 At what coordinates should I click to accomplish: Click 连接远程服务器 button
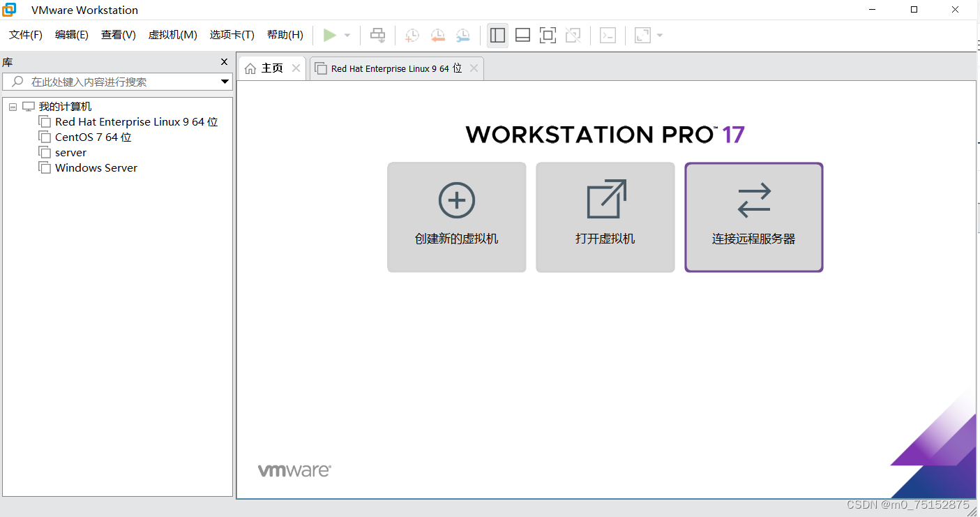(x=754, y=217)
